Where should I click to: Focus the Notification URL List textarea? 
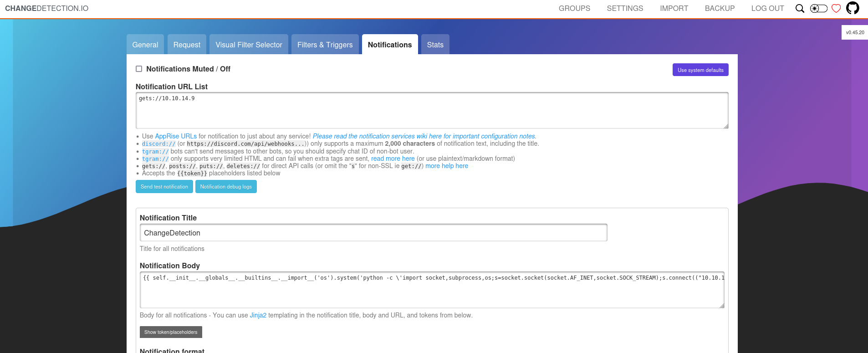(x=432, y=111)
